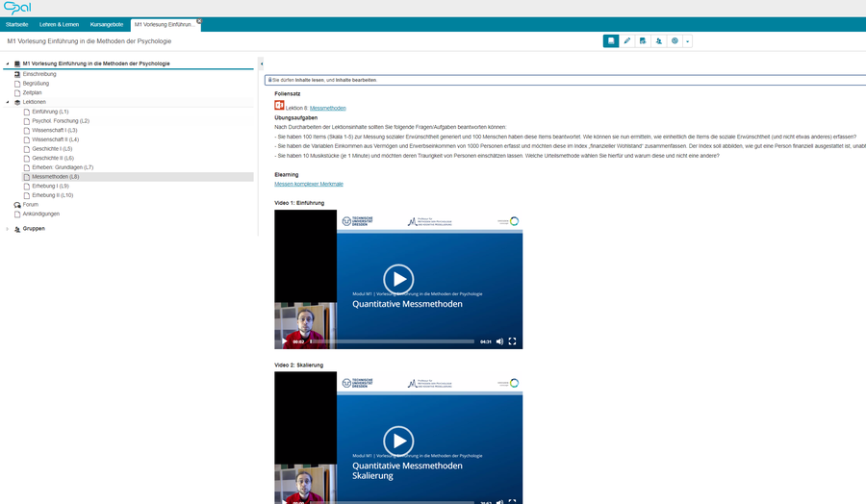Open lesson Einführung (L1)
Viewport: 866px width, 504px height.
coord(50,112)
